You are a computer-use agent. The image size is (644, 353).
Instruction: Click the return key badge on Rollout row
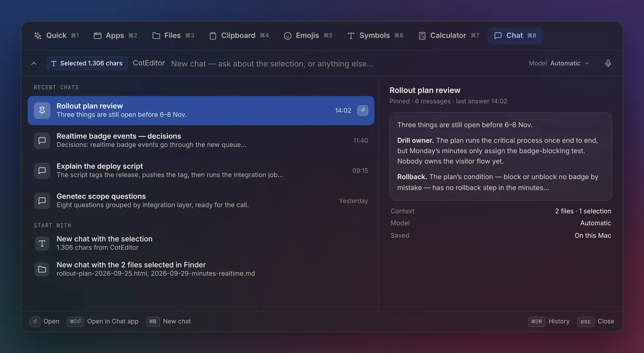[x=363, y=111]
